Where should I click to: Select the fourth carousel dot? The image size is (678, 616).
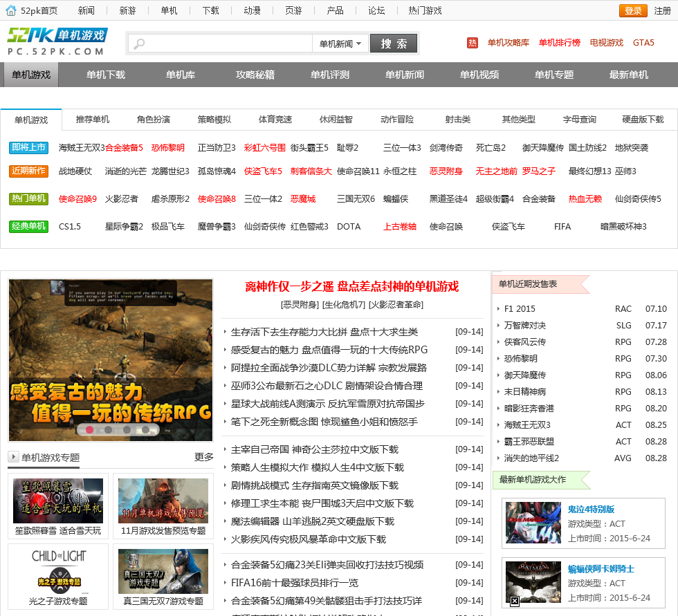[146, 430]
